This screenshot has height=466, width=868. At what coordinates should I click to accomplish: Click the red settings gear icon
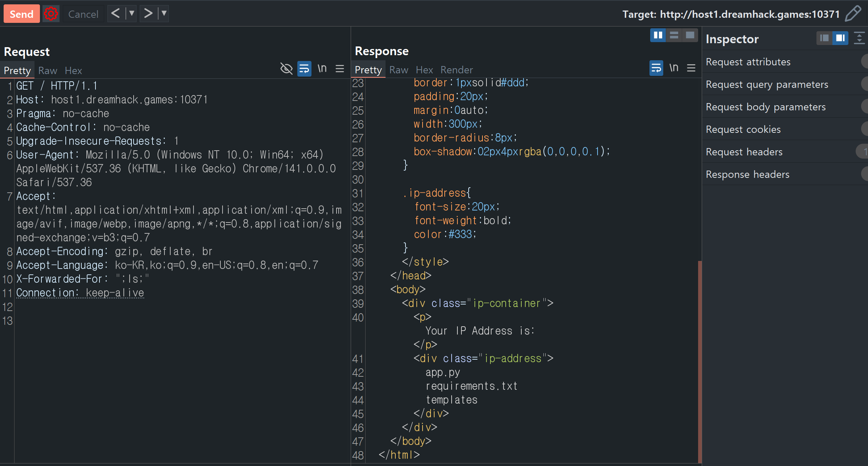click(x=51, y=14)
